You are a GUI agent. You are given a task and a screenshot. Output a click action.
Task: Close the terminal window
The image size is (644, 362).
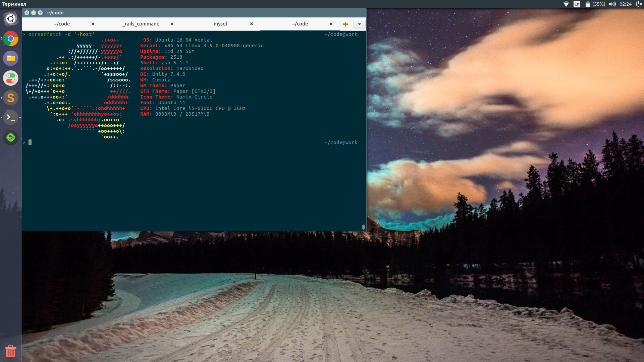27,13
